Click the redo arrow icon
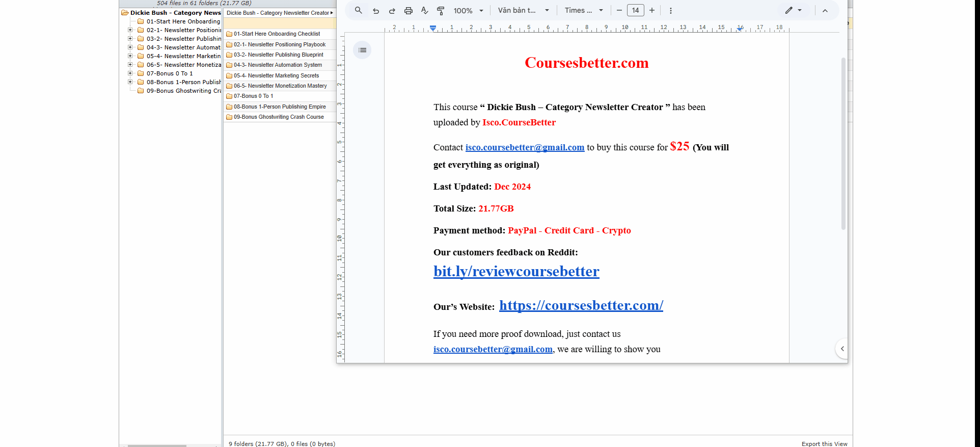The image size is (980, 447). point(392,11)
